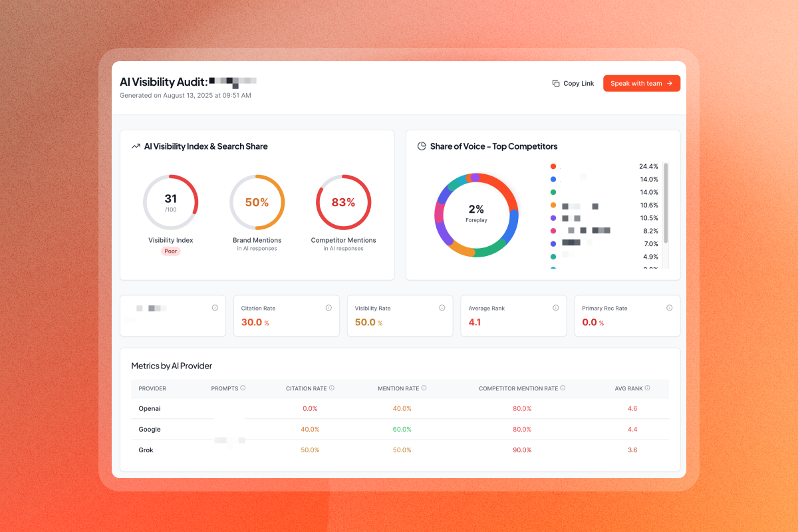Click the Citation Rate info icon

(329, 308)
